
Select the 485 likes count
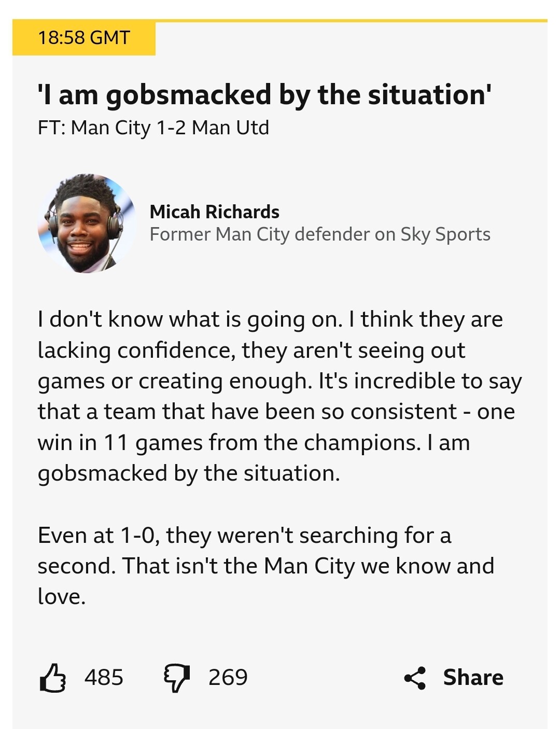point(104,678)
